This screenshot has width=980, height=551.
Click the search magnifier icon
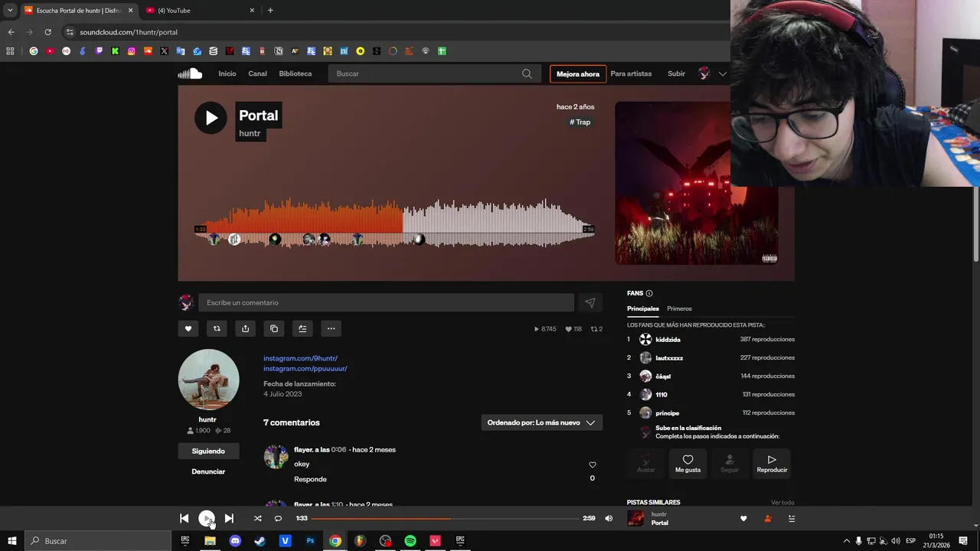[527, 73]
